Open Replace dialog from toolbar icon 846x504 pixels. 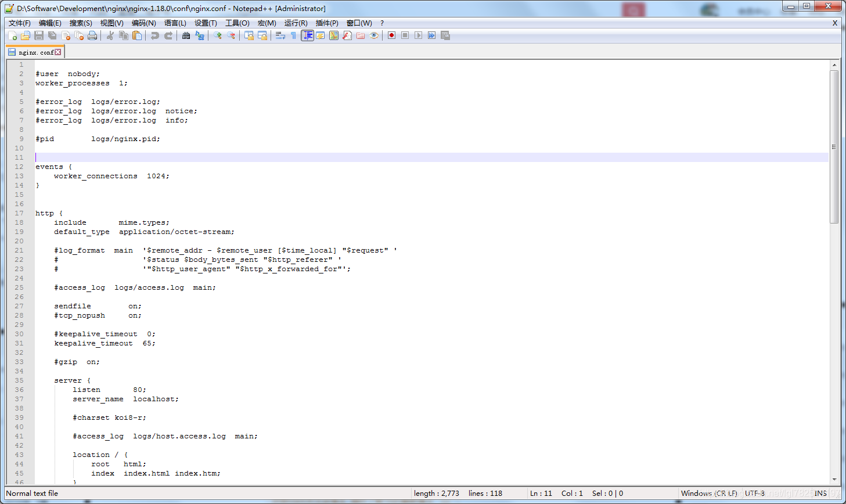[x=200, y=35]
